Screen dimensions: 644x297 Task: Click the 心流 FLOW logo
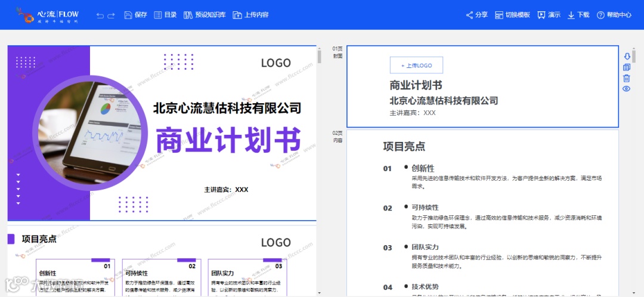[x=48, y=15]
